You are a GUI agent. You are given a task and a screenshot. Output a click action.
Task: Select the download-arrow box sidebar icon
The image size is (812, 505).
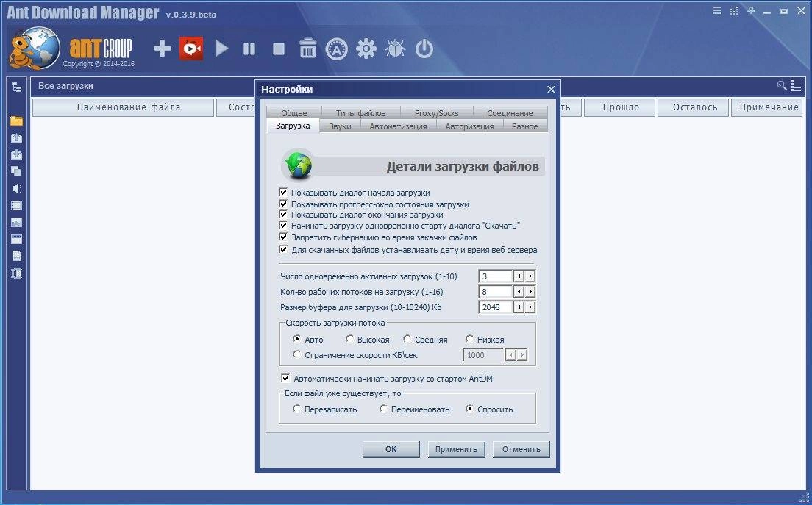pos(17,154)
